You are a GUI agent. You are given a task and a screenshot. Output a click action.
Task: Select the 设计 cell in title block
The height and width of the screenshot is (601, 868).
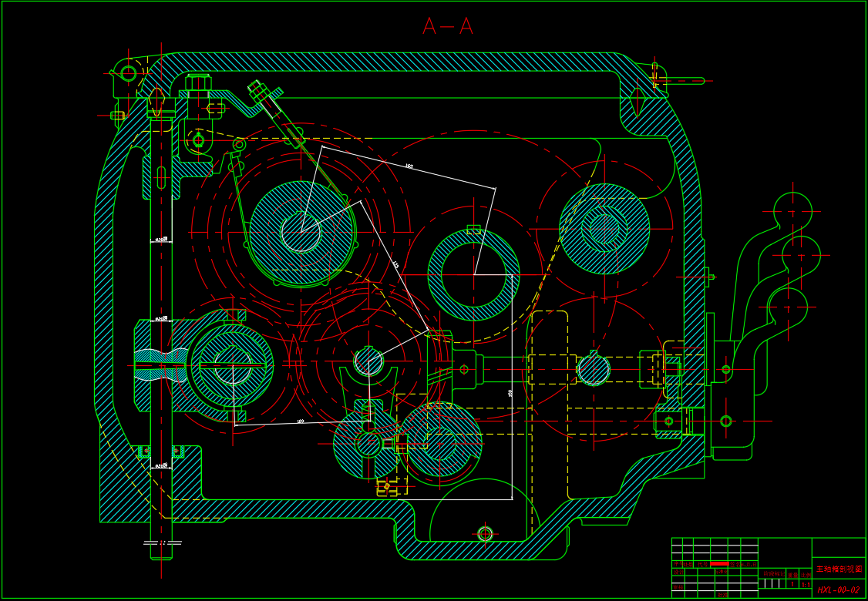678,572
